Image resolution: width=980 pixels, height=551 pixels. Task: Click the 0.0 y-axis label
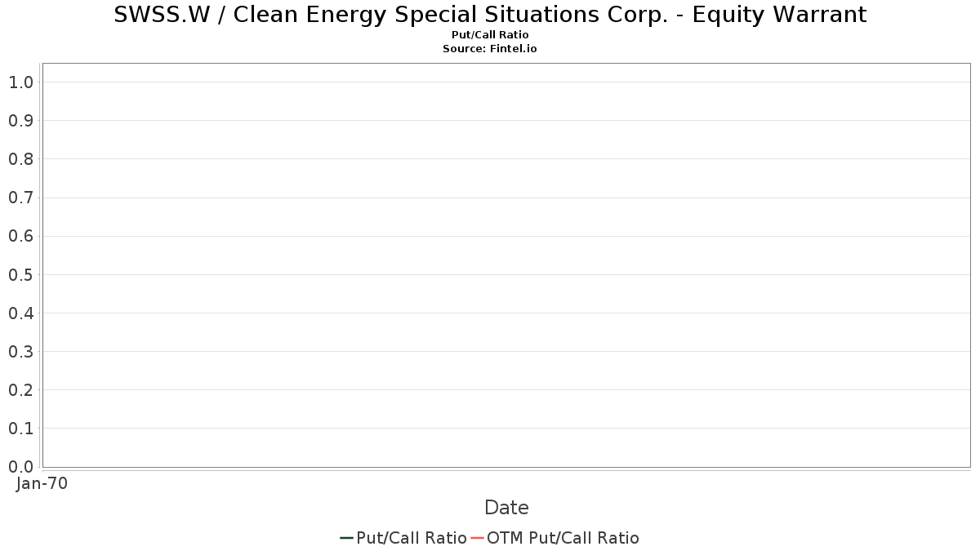21,467
